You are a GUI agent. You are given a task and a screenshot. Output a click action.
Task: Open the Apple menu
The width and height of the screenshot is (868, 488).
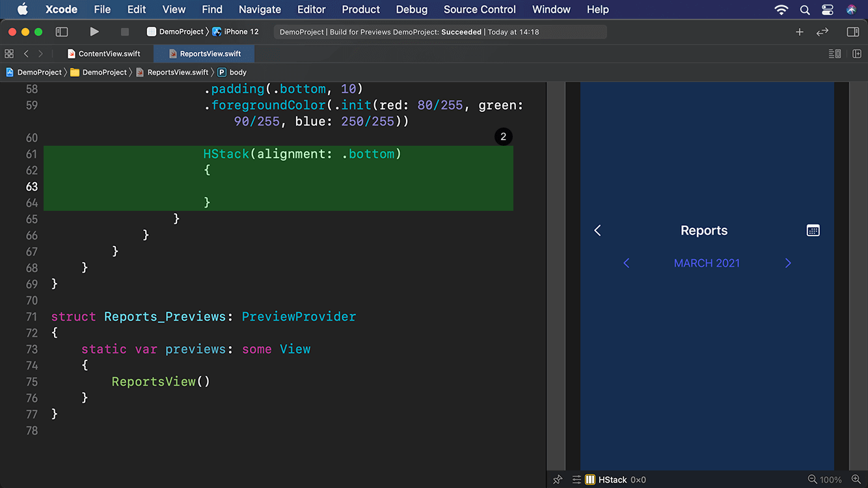click(x=22, y=9)
